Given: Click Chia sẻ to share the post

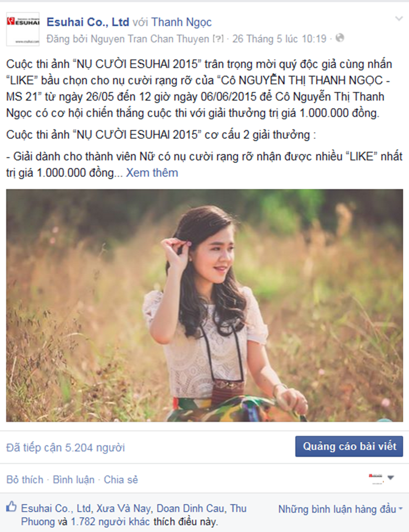Looking at the screenshot, I should pos(121,480).
